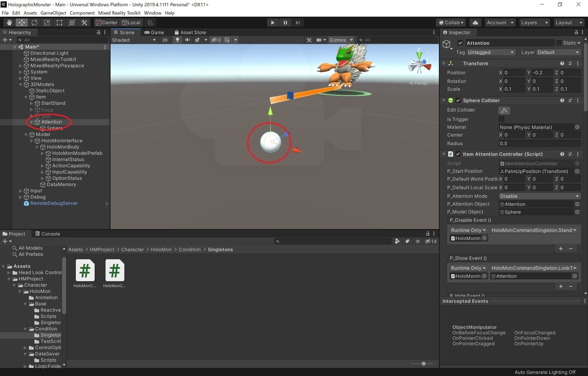Open the GameObject menu
The height and width of the screenshot is (376, 588).
click(53, 13)
